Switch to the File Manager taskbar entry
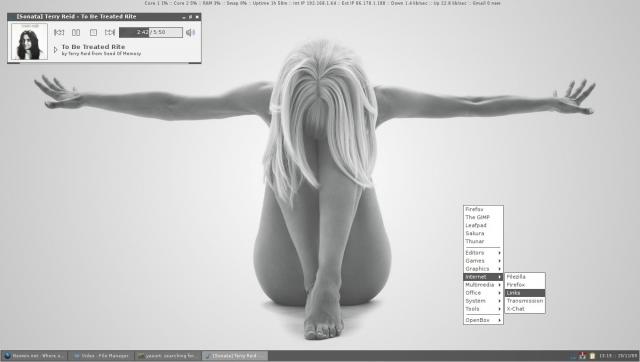 101,356
